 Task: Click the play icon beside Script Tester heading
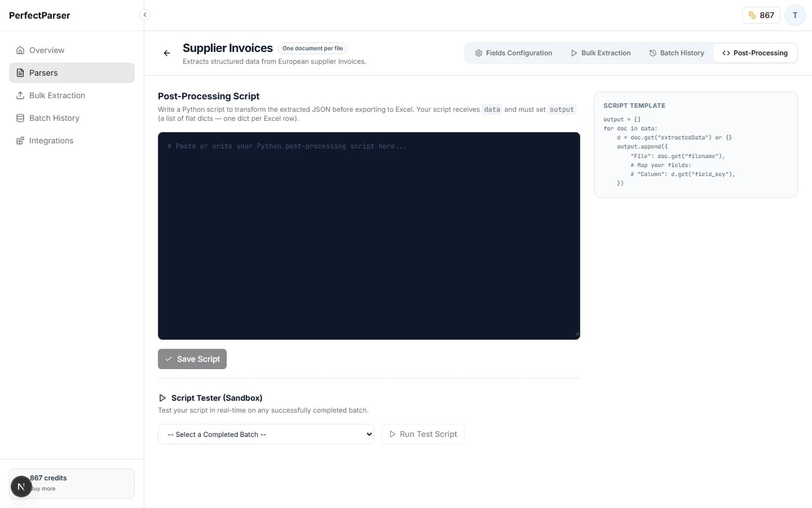(x=162, y=398)
